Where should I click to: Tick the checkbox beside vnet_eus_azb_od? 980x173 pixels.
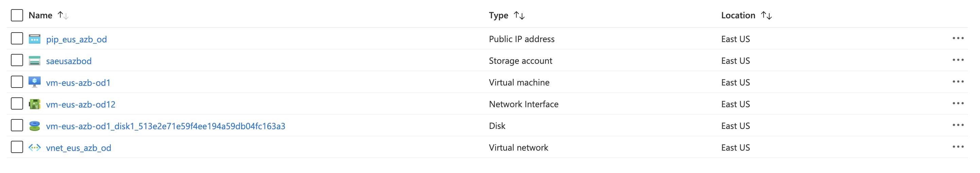point(17,147)
